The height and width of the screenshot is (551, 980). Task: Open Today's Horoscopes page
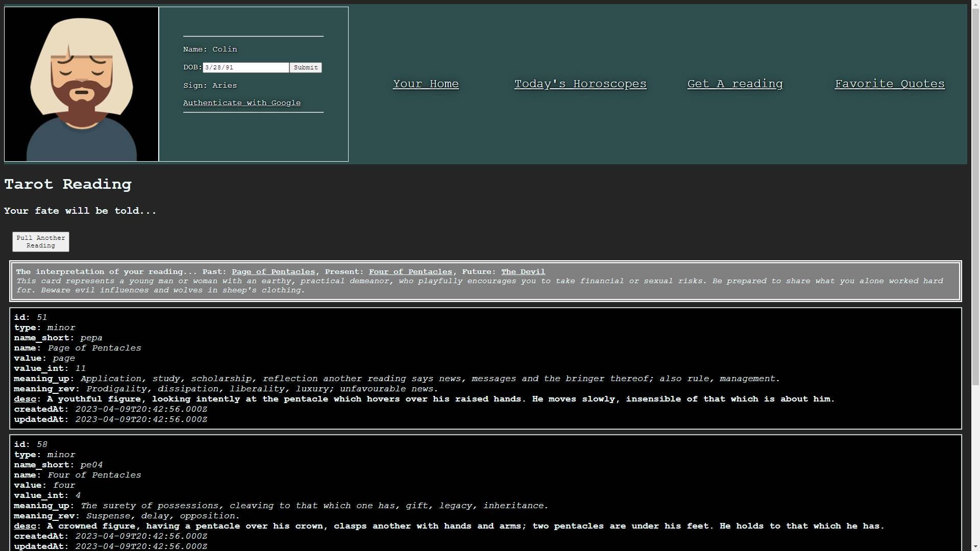(580, 84)
